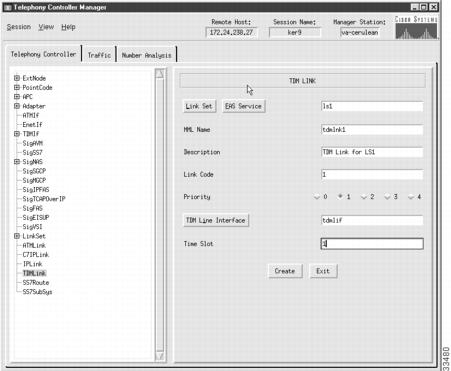Select SS7Route in the tree
451x371 pixels.
tap(36, 283)
